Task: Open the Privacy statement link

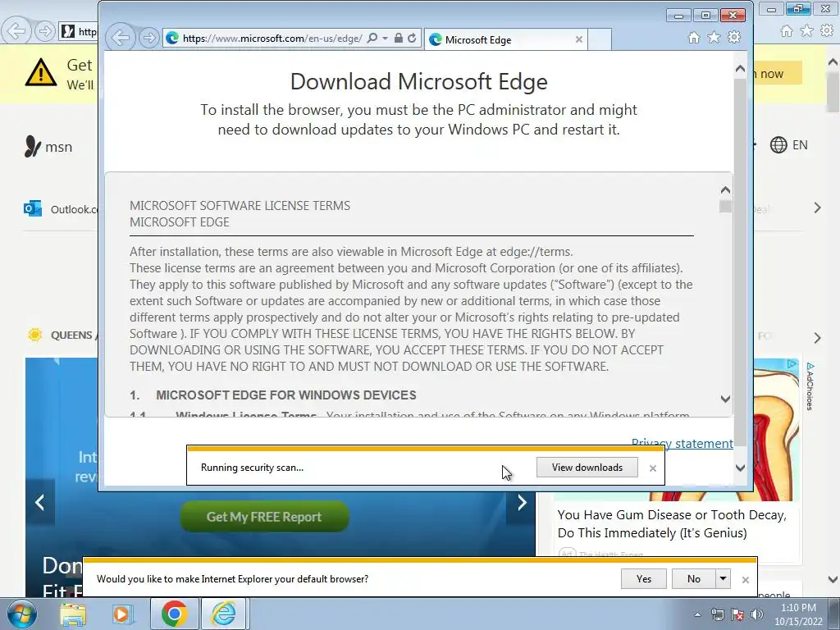Action: [682, 444]
